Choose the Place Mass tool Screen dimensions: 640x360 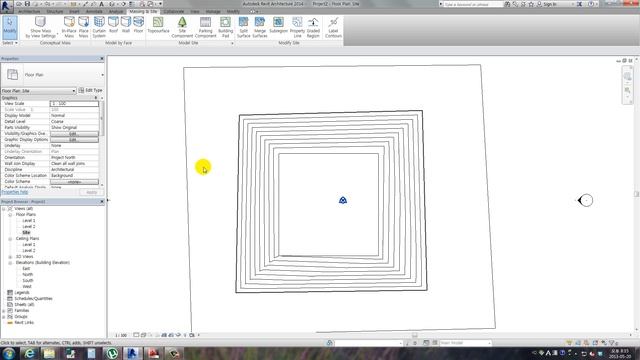click(84, 27)
